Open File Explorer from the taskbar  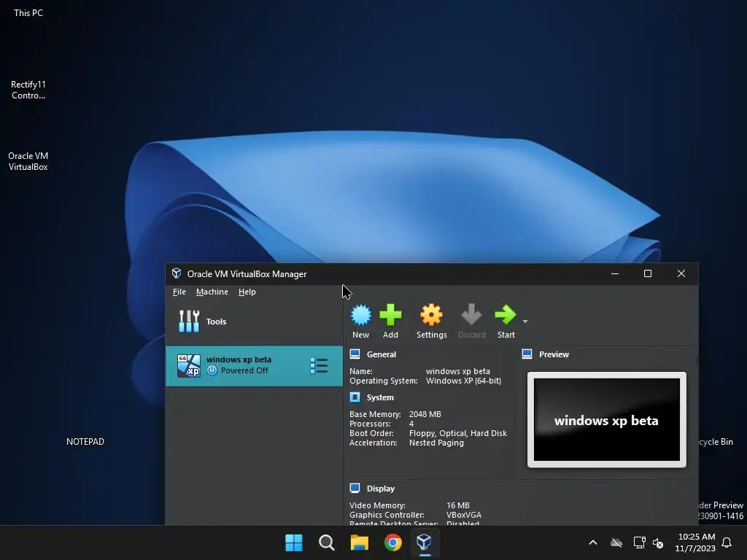click(x=360, y=542)
